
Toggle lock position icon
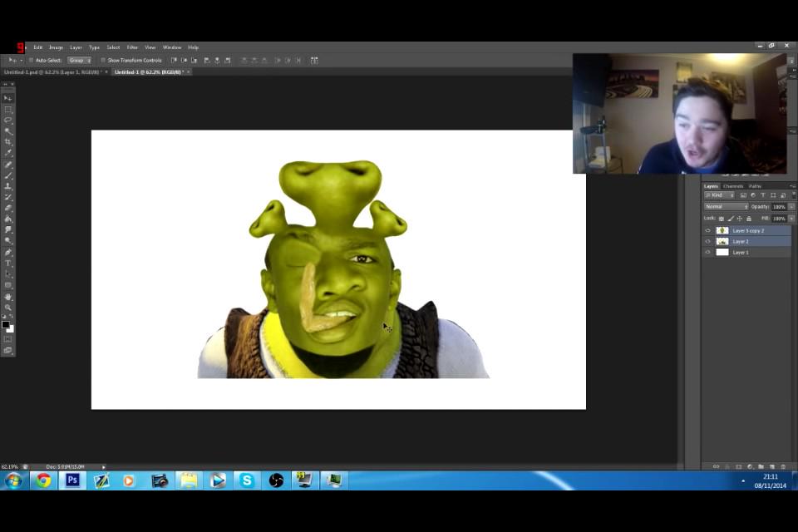click(x=740, y=219)
